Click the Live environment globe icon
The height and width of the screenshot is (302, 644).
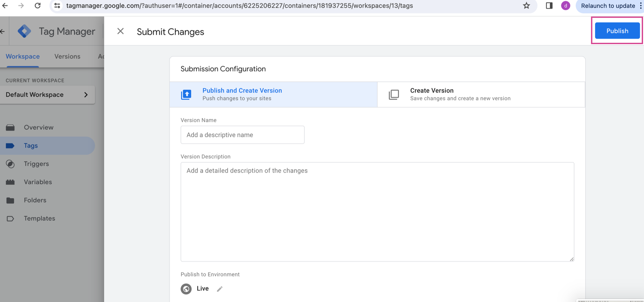pos(186,289)
